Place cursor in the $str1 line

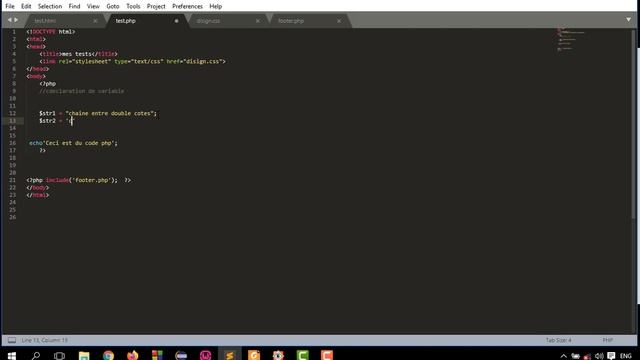(x=98, y=113)
